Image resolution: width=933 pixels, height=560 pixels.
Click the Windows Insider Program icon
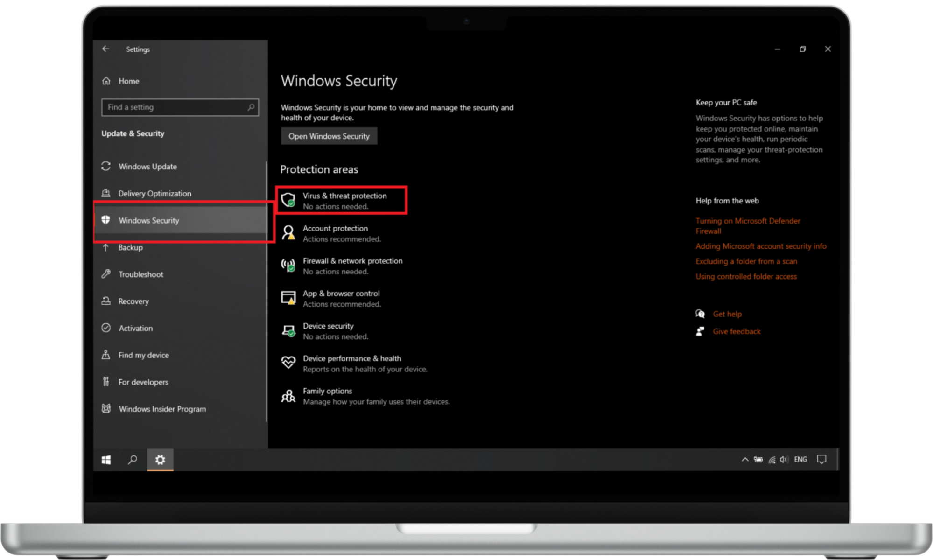point(106,409)
